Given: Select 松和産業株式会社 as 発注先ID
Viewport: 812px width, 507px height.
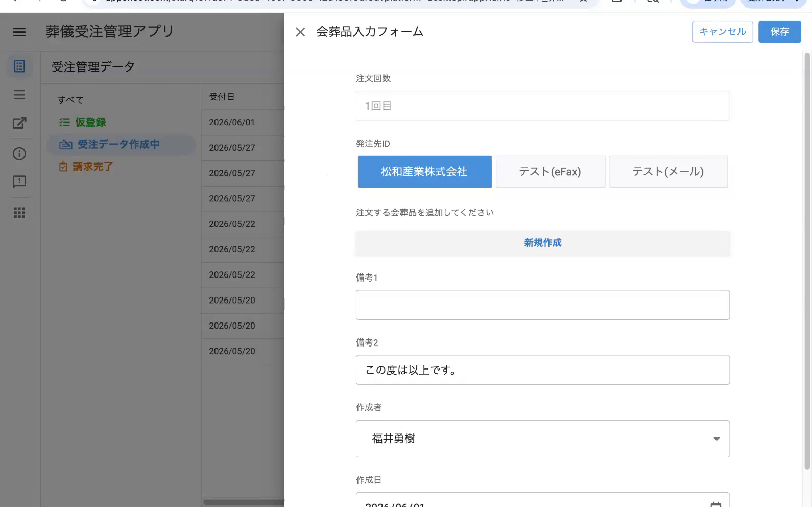Looking at the screenshot, I should 424,172.
